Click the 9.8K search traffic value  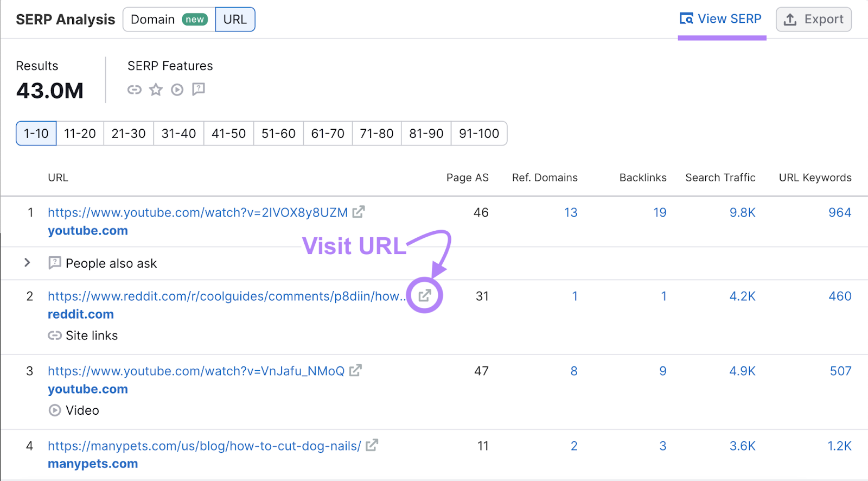(742, 212)
